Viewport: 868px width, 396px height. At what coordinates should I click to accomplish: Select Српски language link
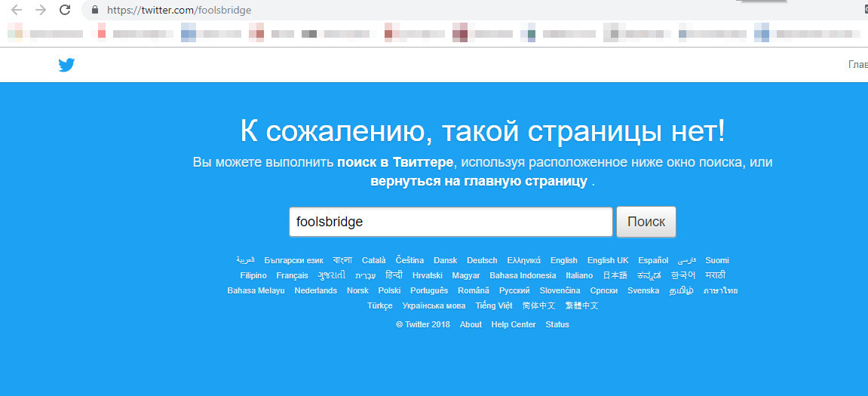click(604, 290)
